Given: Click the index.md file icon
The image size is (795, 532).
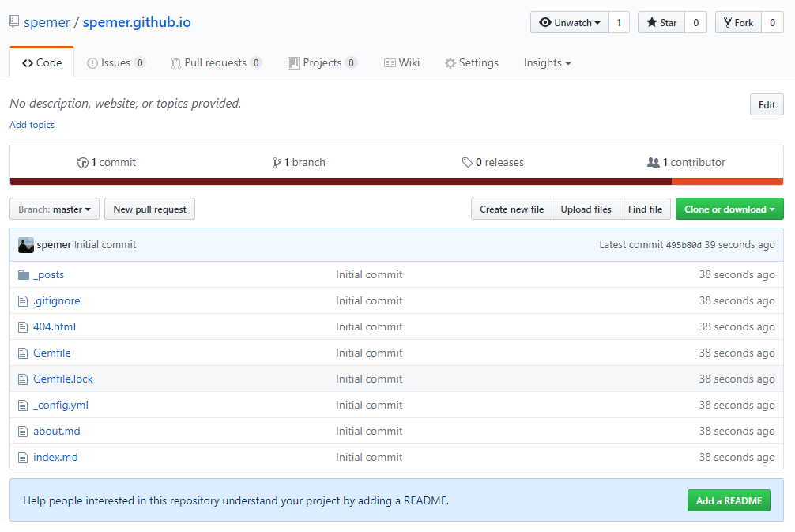Looking at the screenshot, I should 23,458.
